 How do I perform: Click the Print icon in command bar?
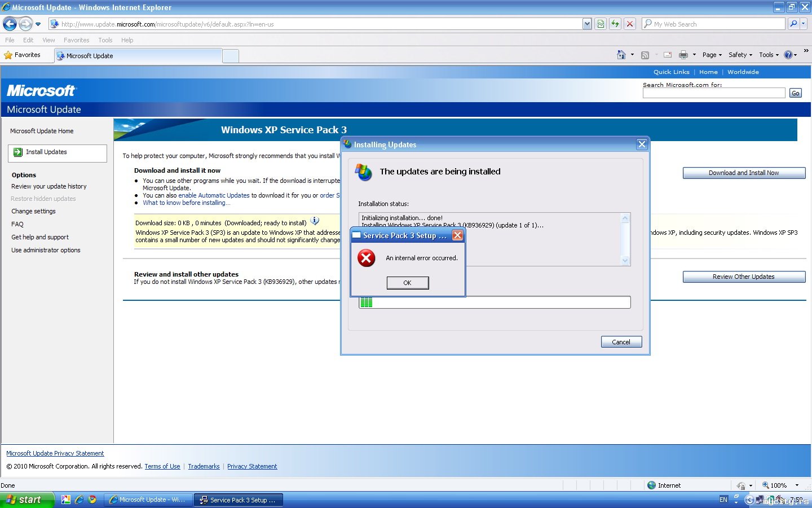pyautogui.click(x=683, y=55)
